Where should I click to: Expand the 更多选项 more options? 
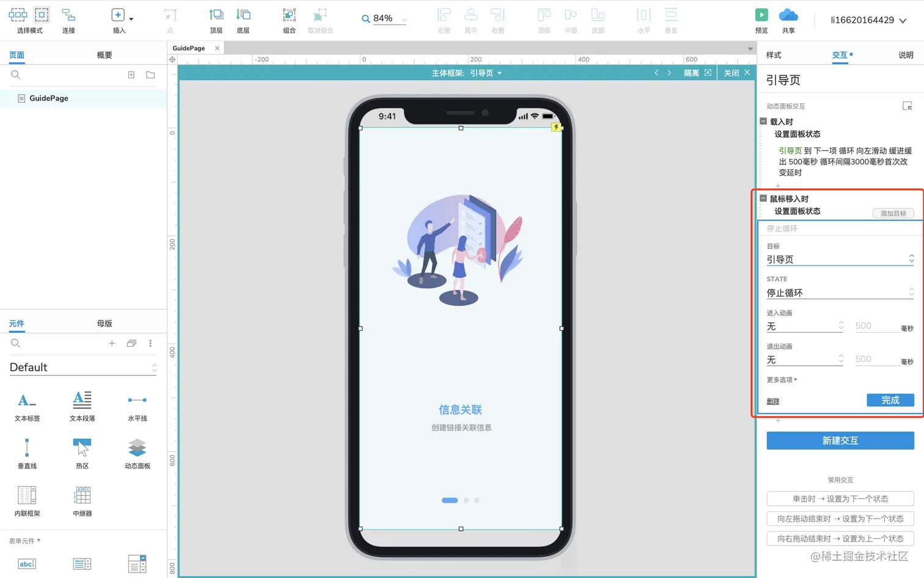(x=782, y=380)
